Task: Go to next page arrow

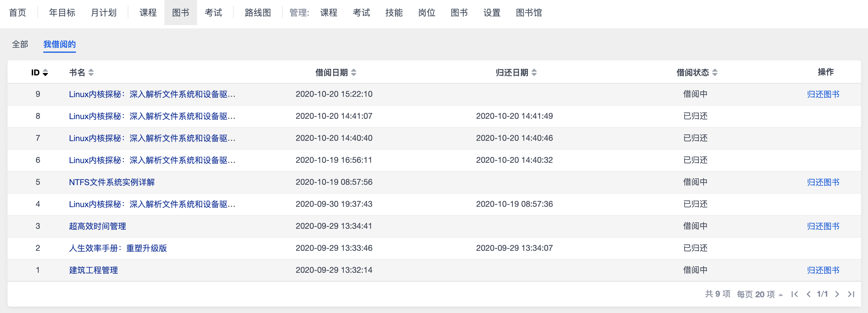Action: (x=837, y=294)
